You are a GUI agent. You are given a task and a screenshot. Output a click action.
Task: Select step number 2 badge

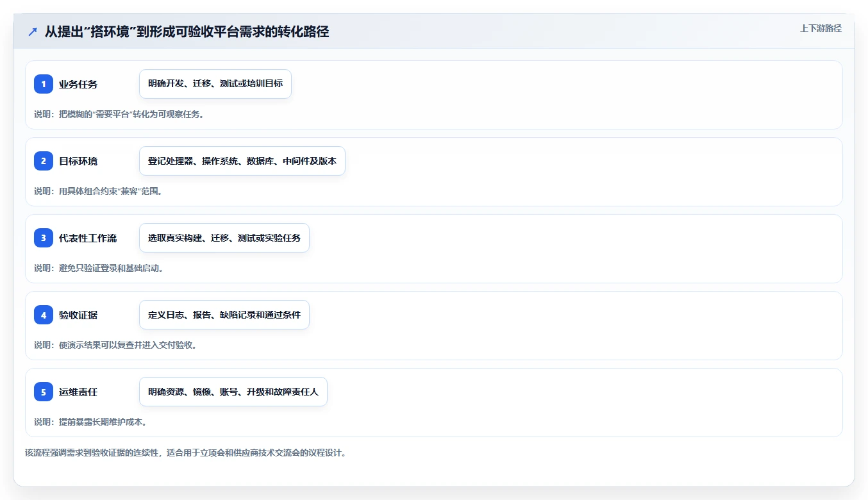click(x=44, y=161)
